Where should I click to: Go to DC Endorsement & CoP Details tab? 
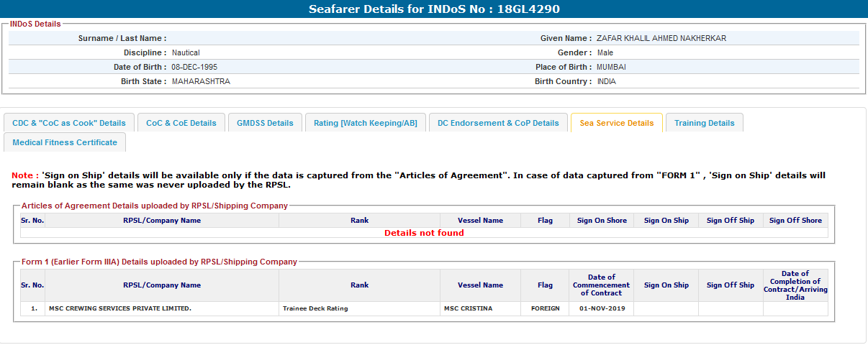click(x=497, y=123)
